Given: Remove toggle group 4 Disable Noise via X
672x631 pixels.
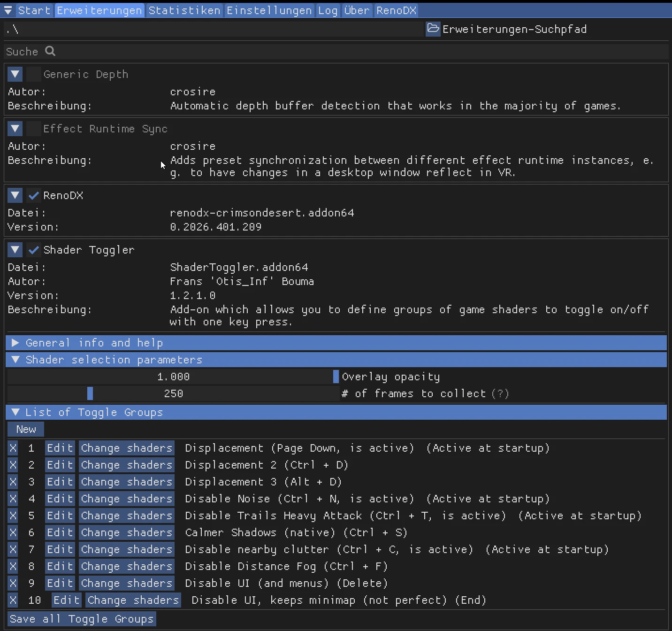Looking at the screenshot, I should click(13, 499).
